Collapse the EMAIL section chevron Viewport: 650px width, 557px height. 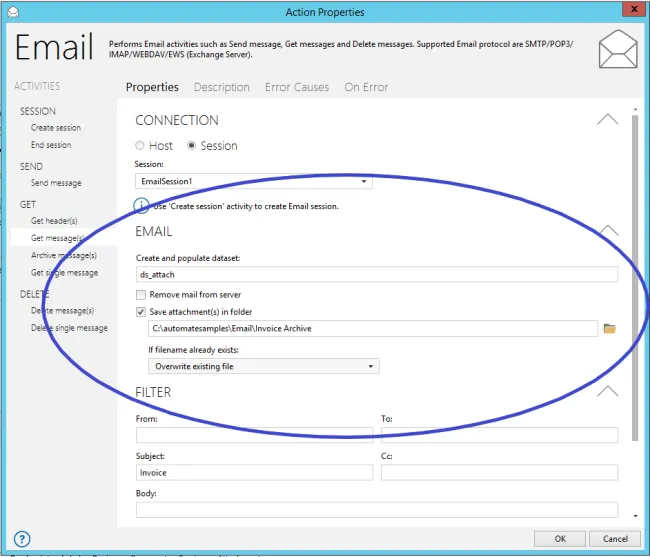pos(608,230)
